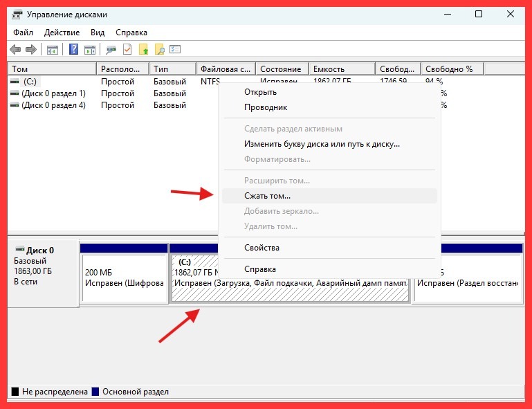
Task: Click the blue Help question mark icon
Action: point(73,49)
